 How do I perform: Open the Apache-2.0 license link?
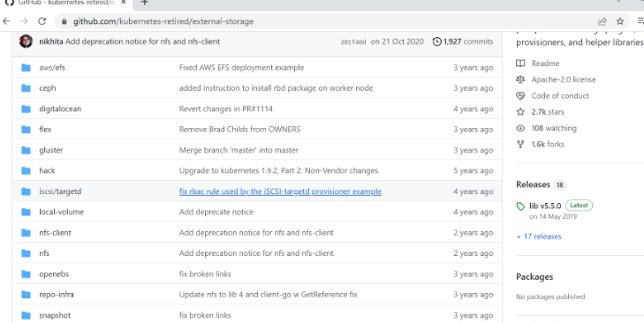tap(564, 79)
